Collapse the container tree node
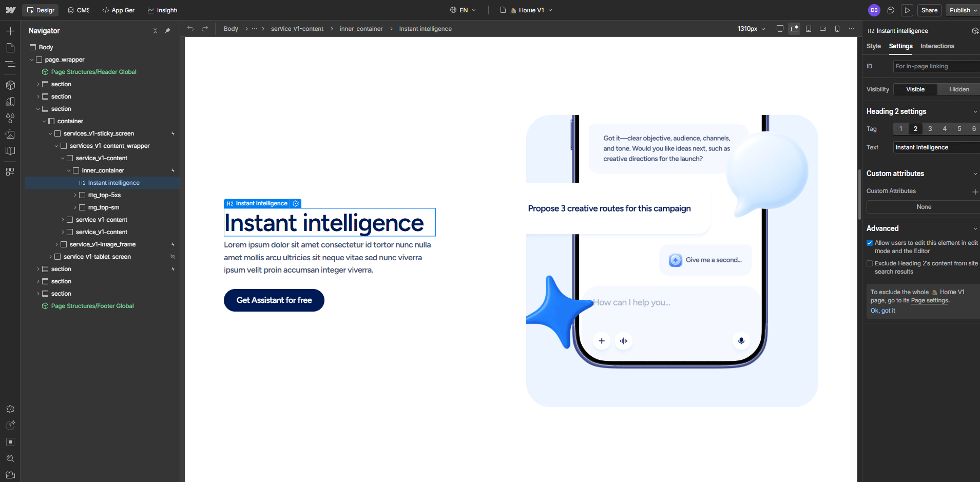The height and width of the screenshot is (482, 980). point(44,121)
